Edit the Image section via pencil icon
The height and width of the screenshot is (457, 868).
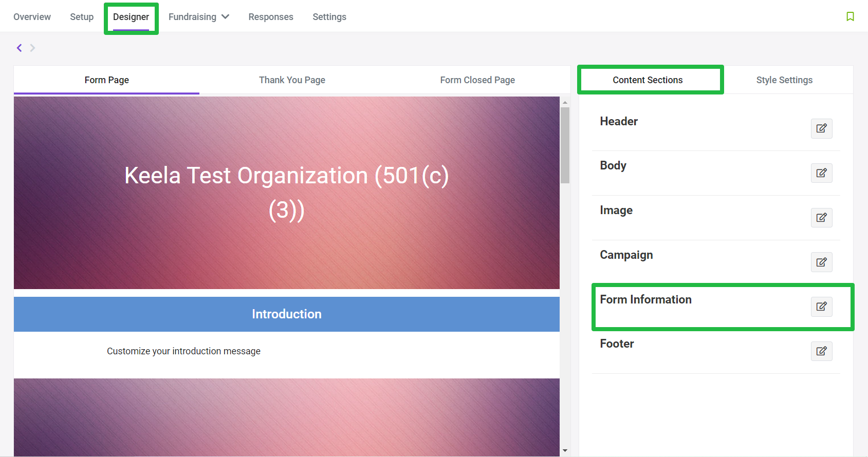point(821,218)
